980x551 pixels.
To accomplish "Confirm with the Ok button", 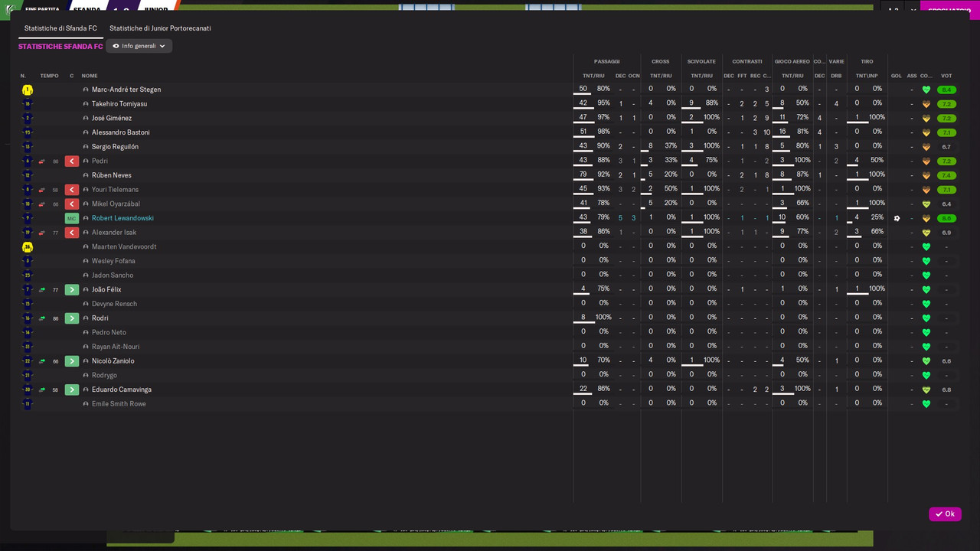I will pyautogui.click(x=945, y=514).
